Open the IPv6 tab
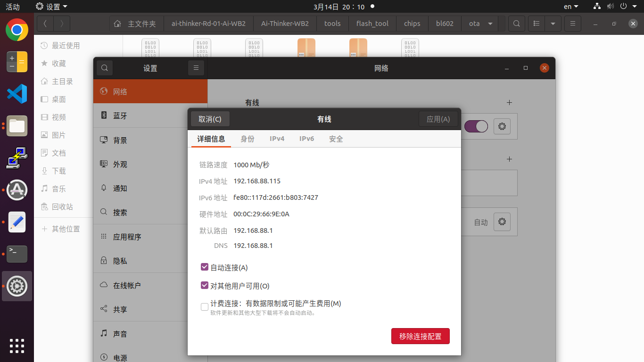644x362 pixels. [307, 139]
